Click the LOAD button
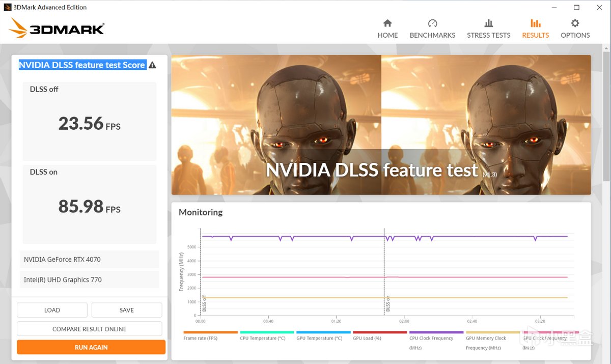The height and width of the screenshot is (364, 611). click(52, 310)
